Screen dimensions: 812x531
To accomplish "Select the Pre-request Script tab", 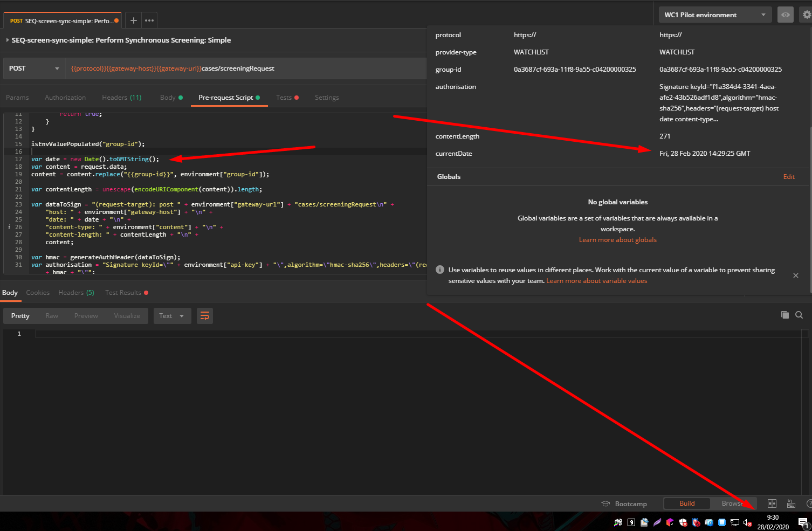I will [229, 98].
